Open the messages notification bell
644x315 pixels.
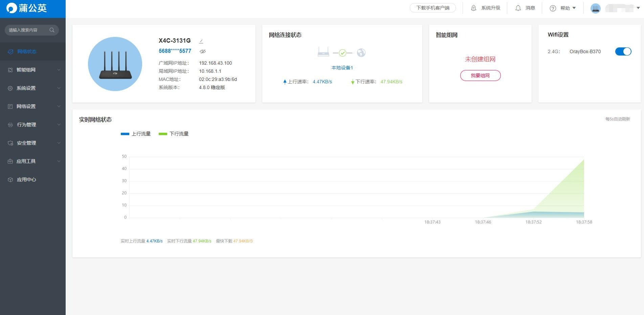coord(518,8)
